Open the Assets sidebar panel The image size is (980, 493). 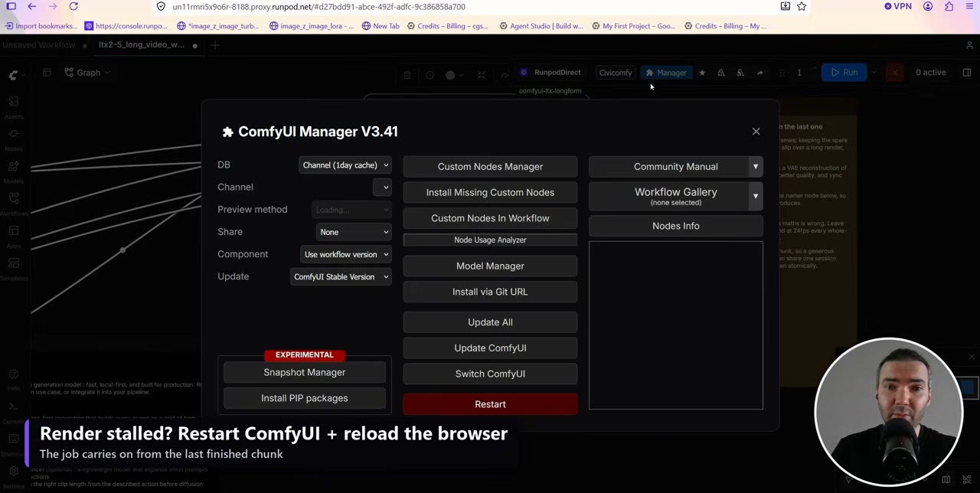13,106
